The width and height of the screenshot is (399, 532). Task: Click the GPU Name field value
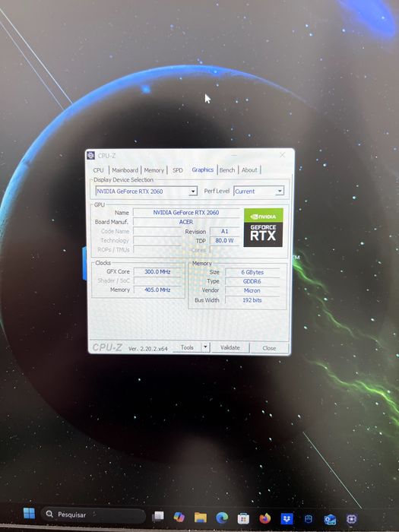coord(186,212)
